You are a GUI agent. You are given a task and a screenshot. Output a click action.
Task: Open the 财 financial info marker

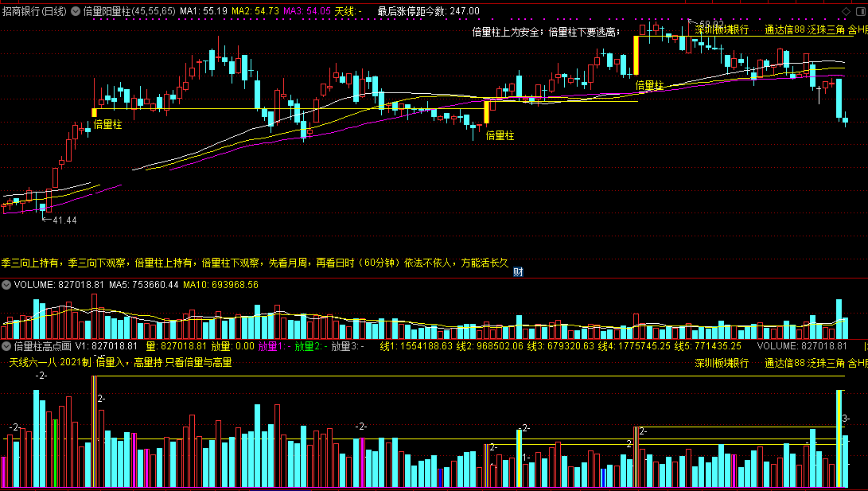coord(518,272)
